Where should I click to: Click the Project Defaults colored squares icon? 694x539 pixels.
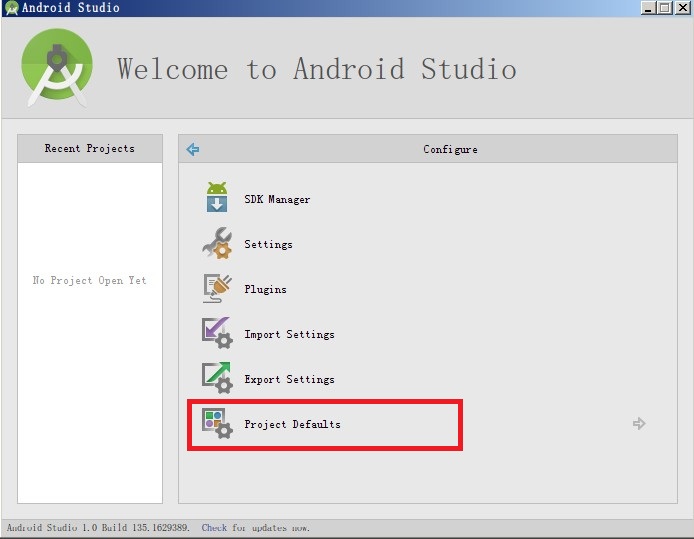tap(217, 424)
